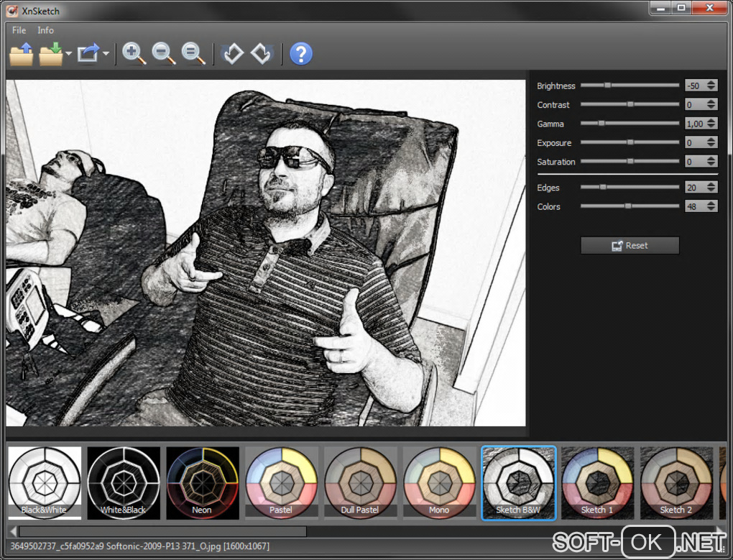Select the Neon effect preset
The image size is (733, 560).
pos(203,483)
